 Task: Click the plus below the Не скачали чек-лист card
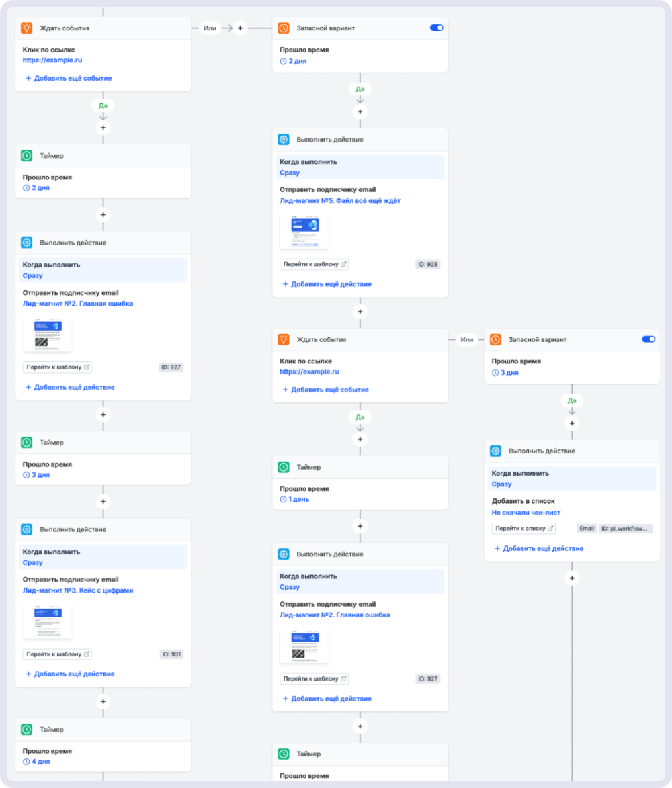click(x=572, y=578)
